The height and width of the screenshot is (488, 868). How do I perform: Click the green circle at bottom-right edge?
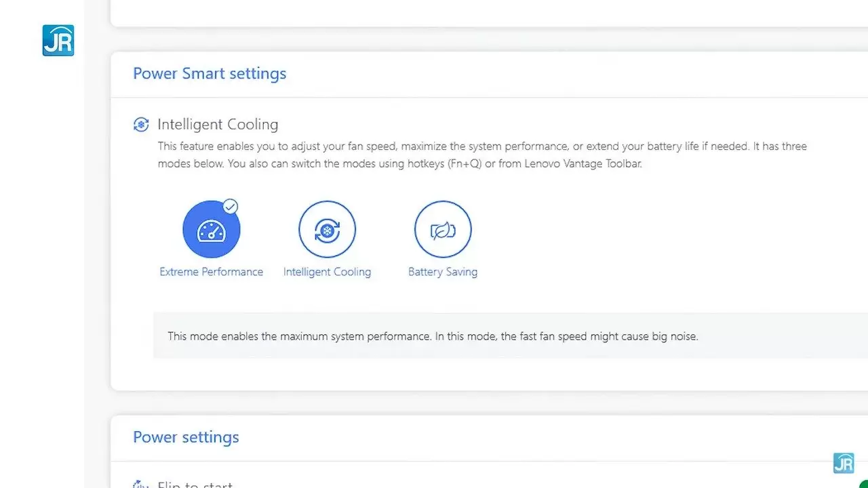coord(863,484)
